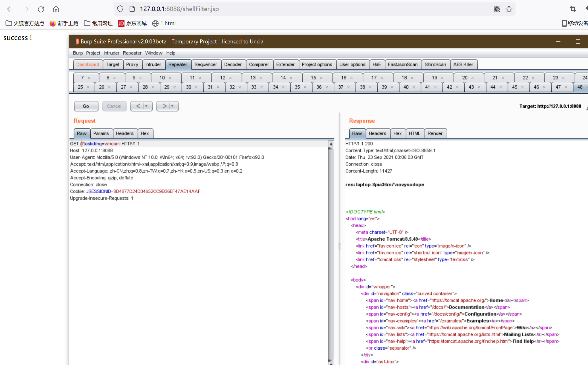Open the 火狐官方站点 bookmark folder
The width and height of the screenshot is (588, 365).
(x=25, y=23)
